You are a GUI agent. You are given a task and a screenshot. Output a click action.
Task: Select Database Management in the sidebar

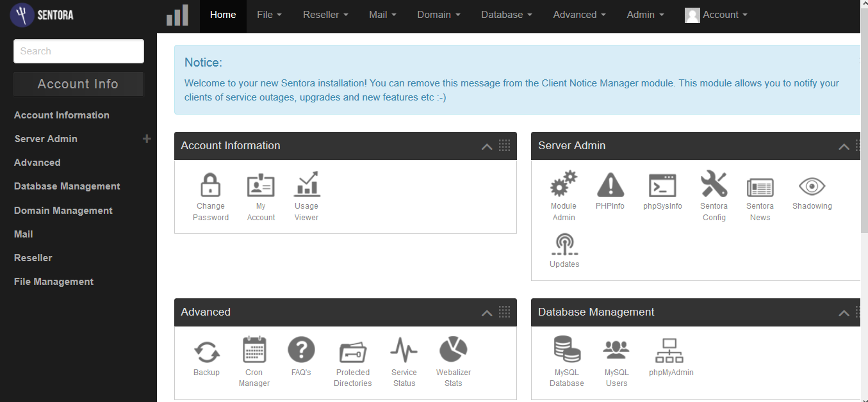tap(67, 186)
